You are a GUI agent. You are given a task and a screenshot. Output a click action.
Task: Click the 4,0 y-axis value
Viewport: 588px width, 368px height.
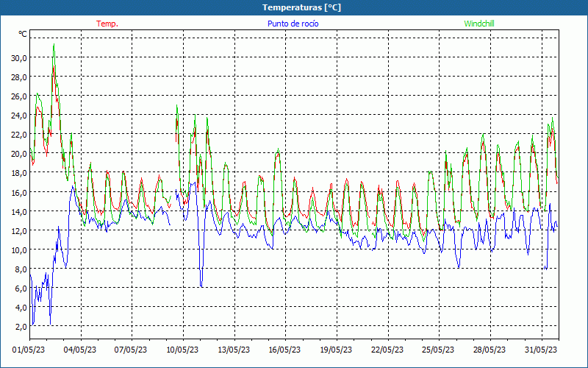click(21, 307)
